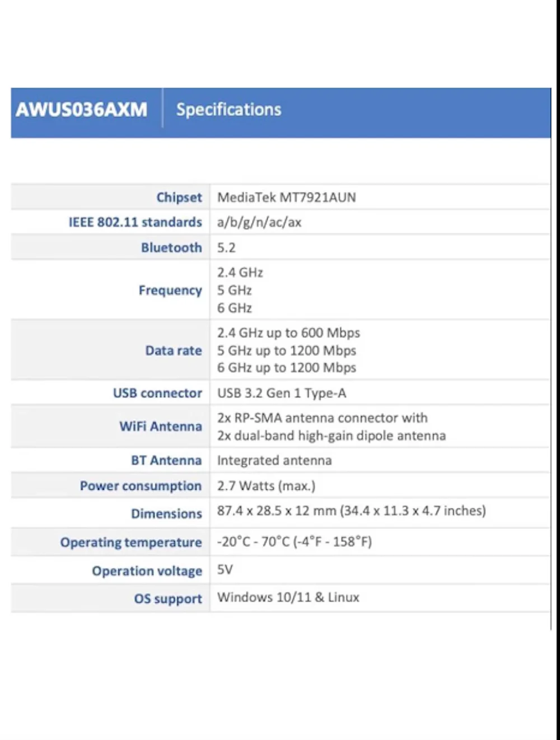This screenshot has width=560, height=740.
Task: Select the Power consumption label
Action: pyautogui.click(x=141, y=486)
